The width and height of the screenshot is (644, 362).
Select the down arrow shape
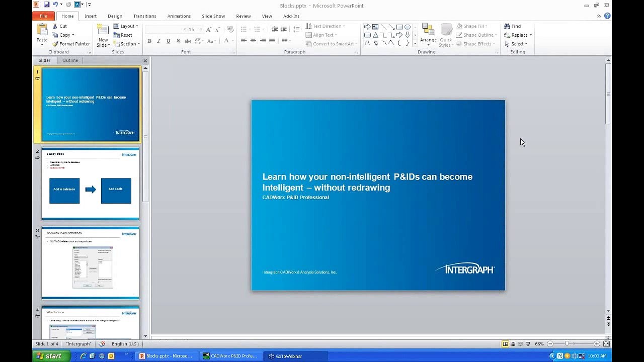(x=408, y=35)
